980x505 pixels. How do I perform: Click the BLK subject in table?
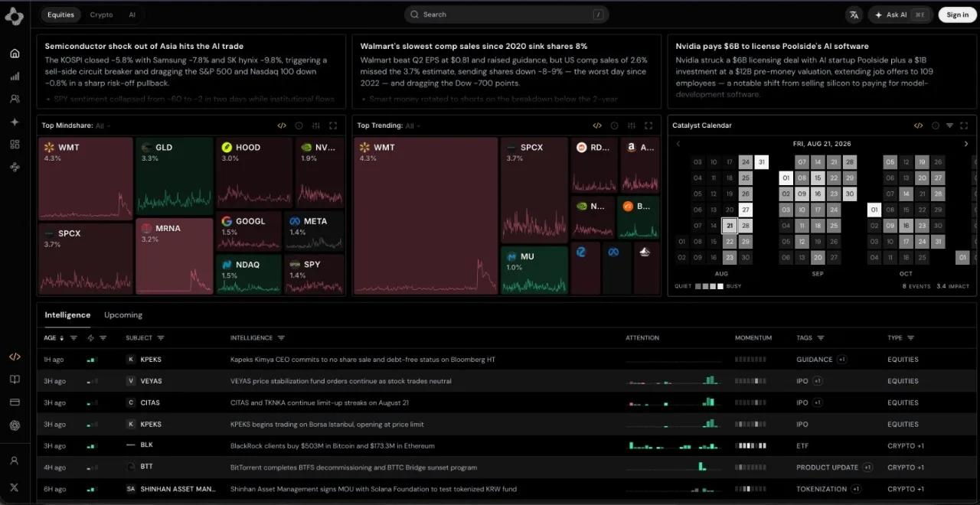click(146, 445)
